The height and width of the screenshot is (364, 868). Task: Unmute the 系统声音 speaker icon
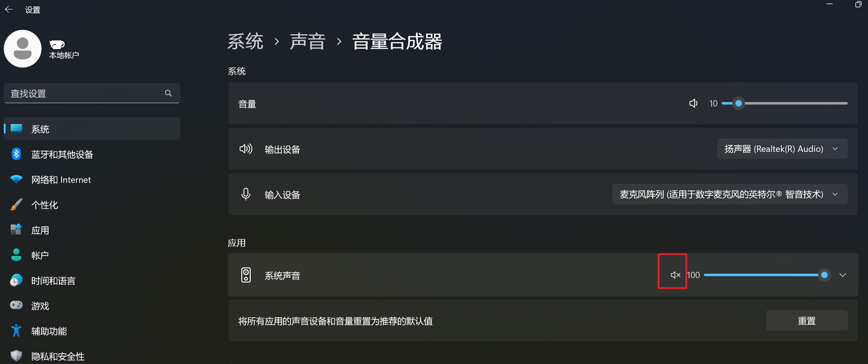[x=675, y=275]
